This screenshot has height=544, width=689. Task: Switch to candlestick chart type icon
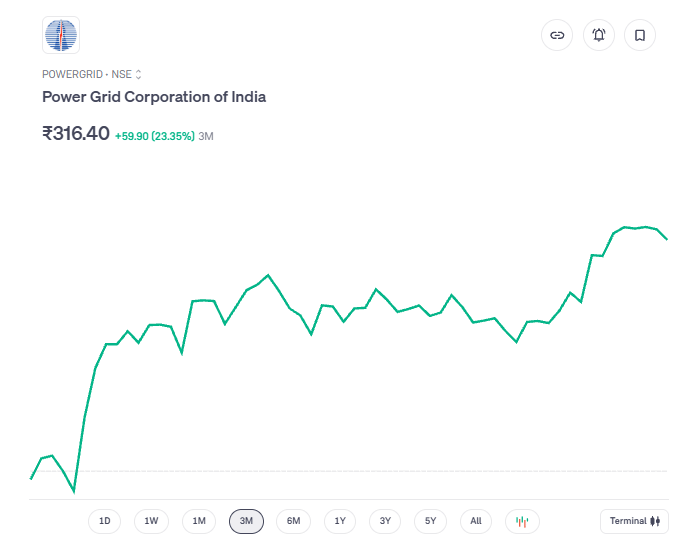[x=522, y=521]
